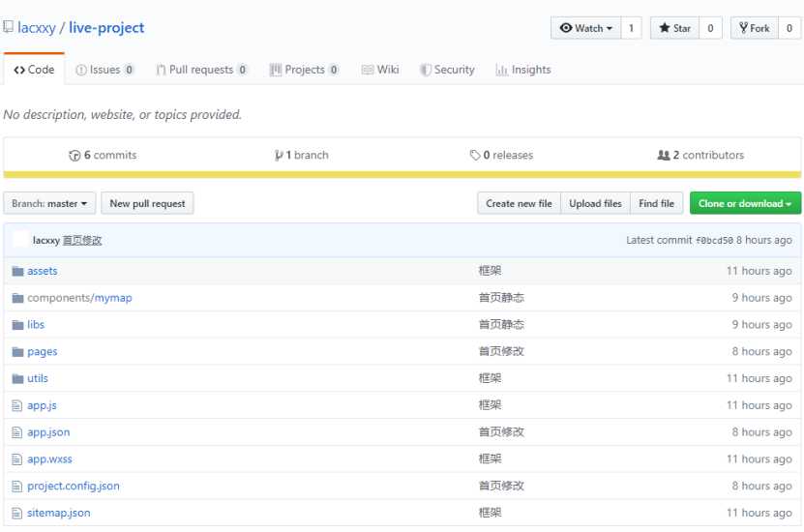Open the Clone or download dropdown
This screenshot has height=532, width=804.
pyautogui.click(x=745, y=203)
